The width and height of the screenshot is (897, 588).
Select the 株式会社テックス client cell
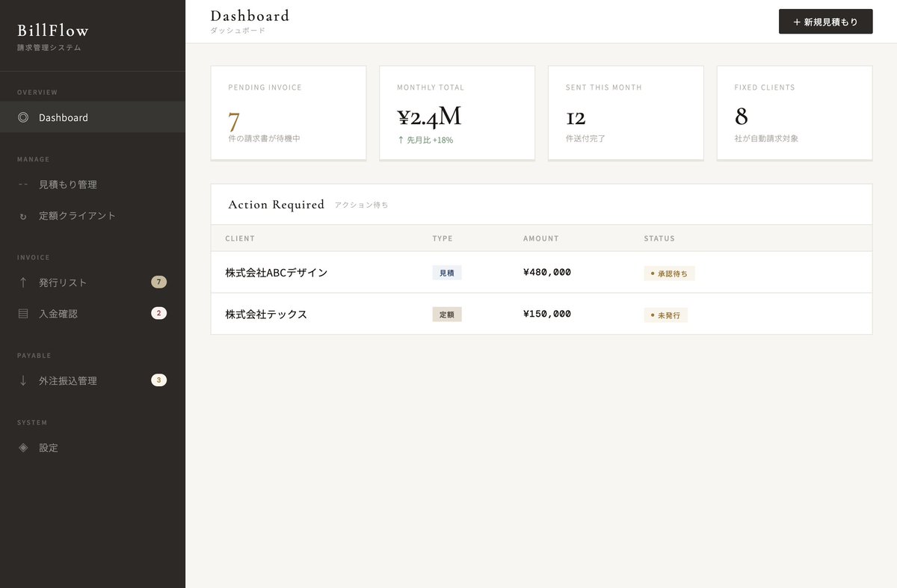tap(266, 315)
